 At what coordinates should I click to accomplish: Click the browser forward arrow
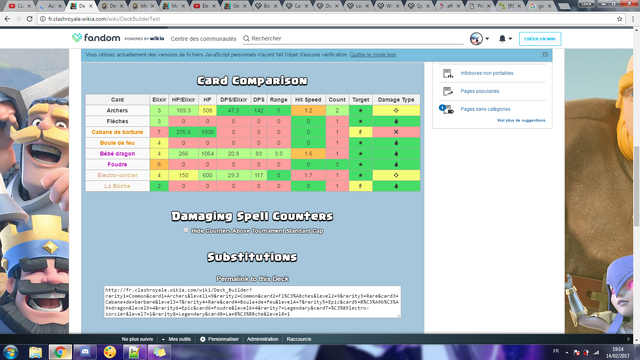click(18, 19)
